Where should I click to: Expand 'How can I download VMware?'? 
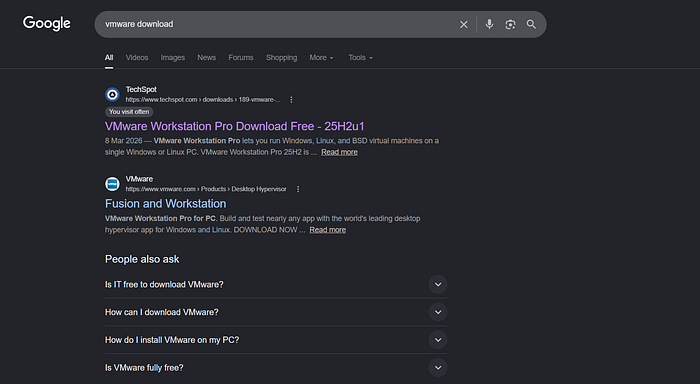(x=276, y=312)
